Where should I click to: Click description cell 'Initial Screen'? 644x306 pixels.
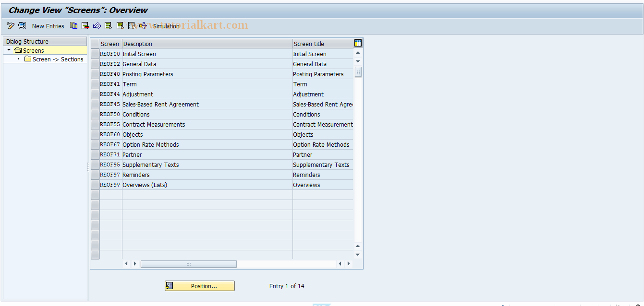(x=207, y=54)
